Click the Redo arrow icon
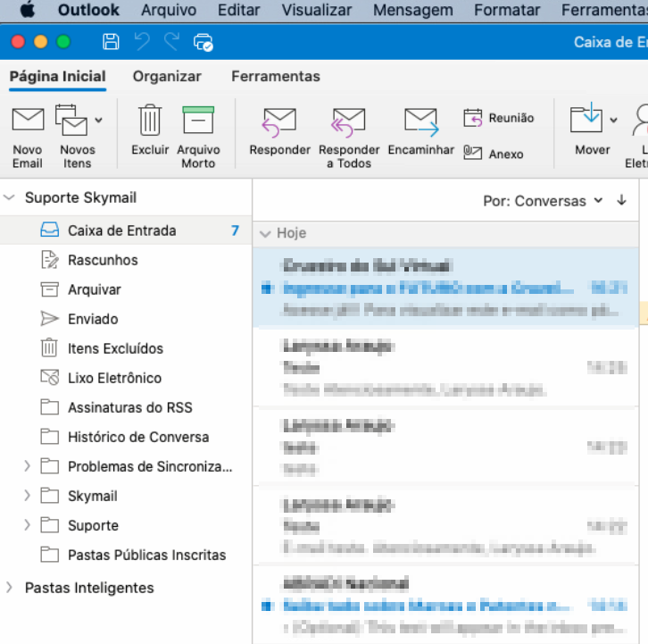Screen dimensions: 648x644 click(x=172, y=42)
